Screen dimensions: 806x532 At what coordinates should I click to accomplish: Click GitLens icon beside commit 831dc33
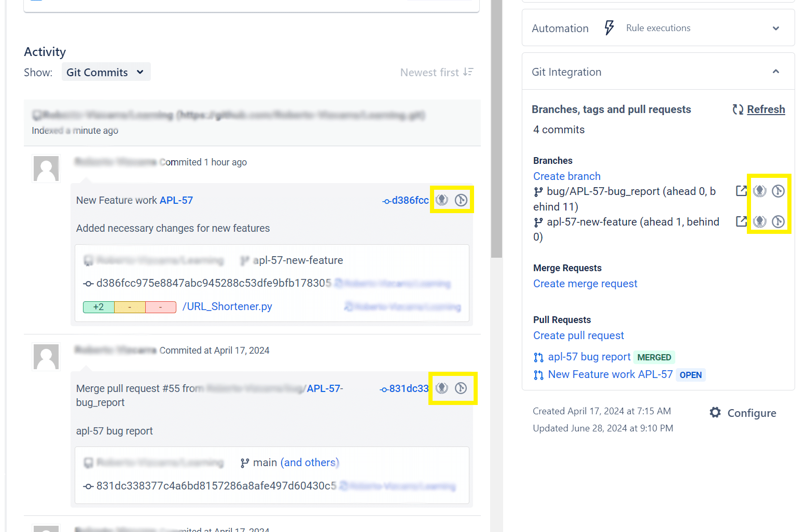point(461,388)
